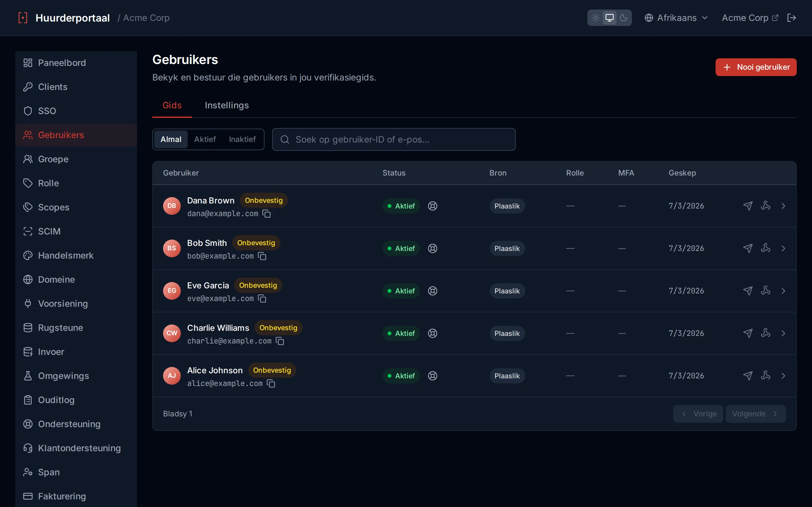The height and width of the screenshot is (507, 812).
Task: Click Nooi gebruiker button
Action: tap(756, 67)
